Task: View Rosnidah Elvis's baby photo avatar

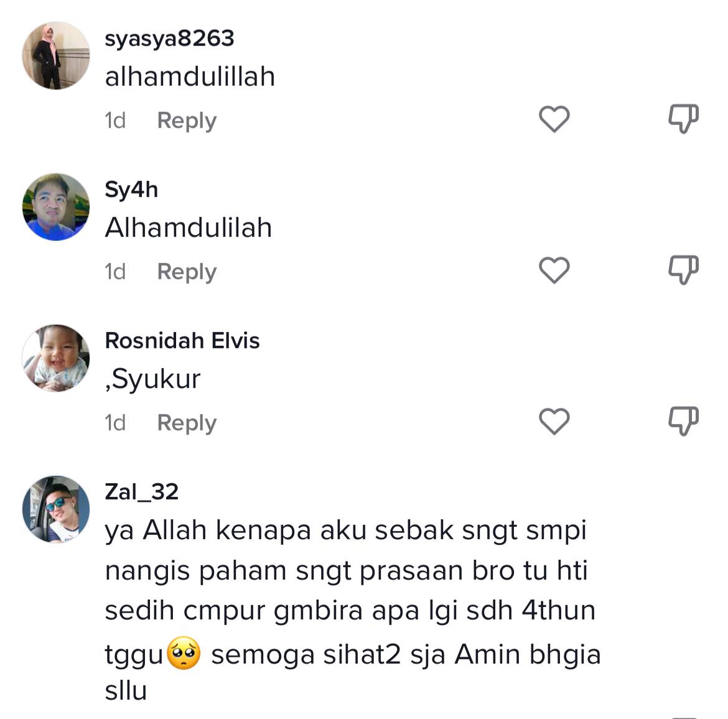Action: 56,358
